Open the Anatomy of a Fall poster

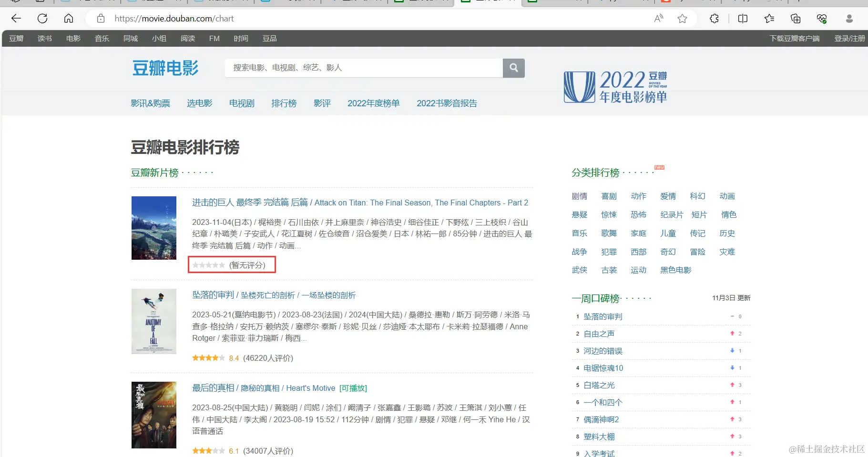(x=154, y=321)
